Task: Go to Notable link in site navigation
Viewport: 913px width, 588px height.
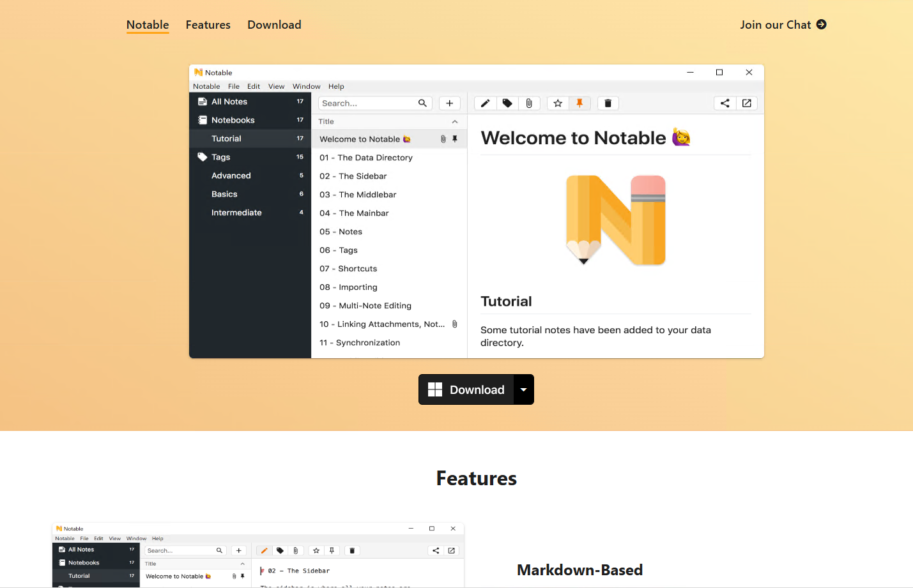Action: pyautogui.click(x=148, y=25)
